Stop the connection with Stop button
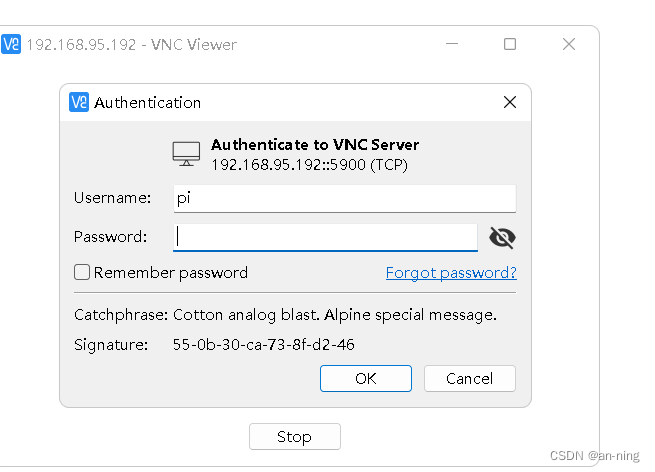655x472 pixels. point(294,437)
